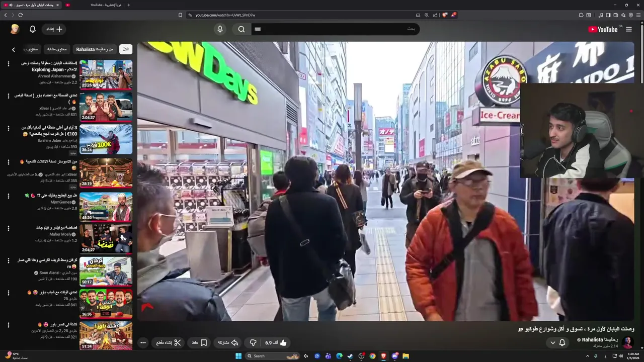Viewport: 644px width, 362px height.
Task: Open the YouTube guide hamburger menu
Action: (629, 29)
